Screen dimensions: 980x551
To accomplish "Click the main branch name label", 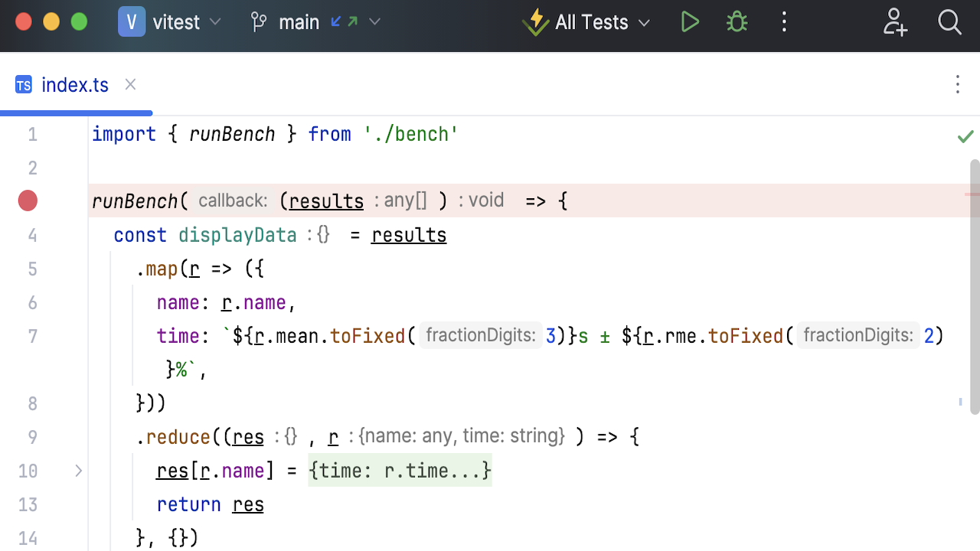I will (299, 21).
